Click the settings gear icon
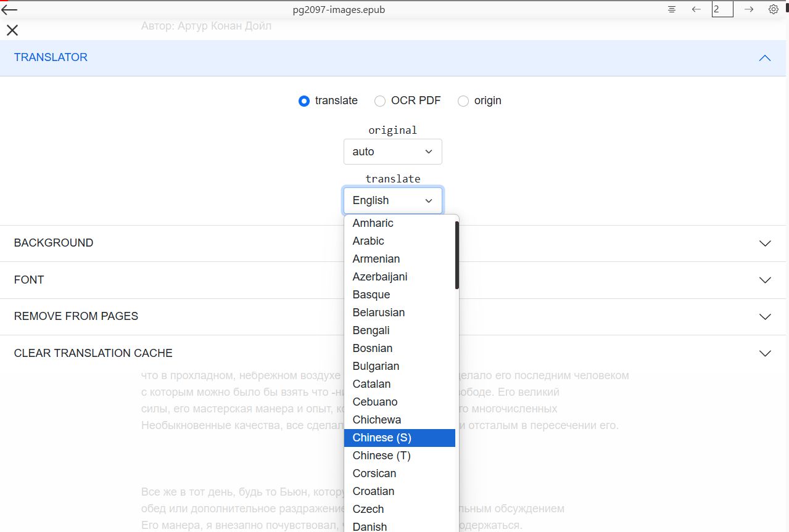The width and height of the screenshot is (789, 532). 773,9
